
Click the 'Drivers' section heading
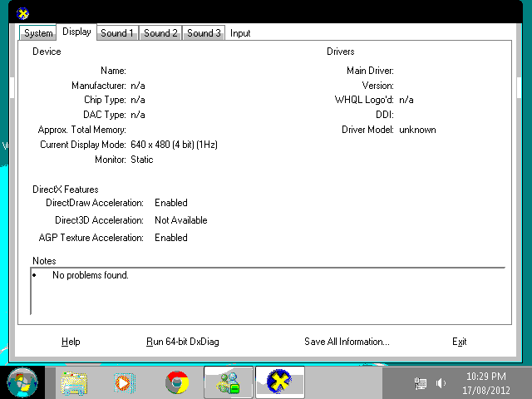pyautogui.click(x=341, y=52)
